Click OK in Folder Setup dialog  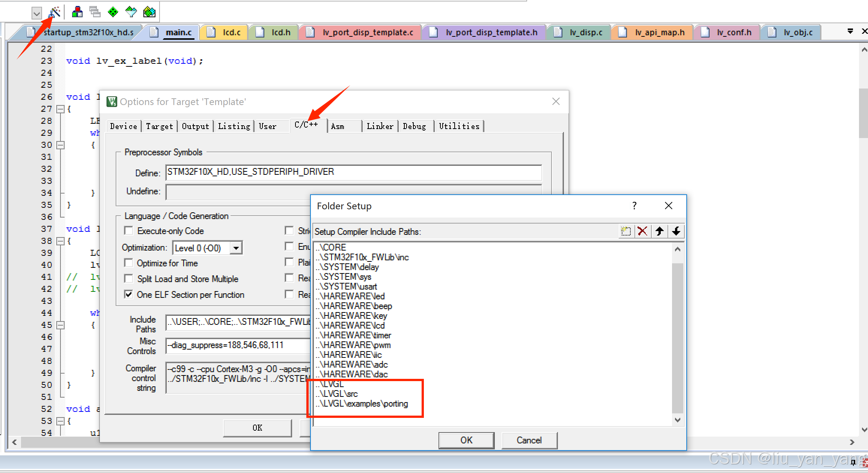coord(466,440)
